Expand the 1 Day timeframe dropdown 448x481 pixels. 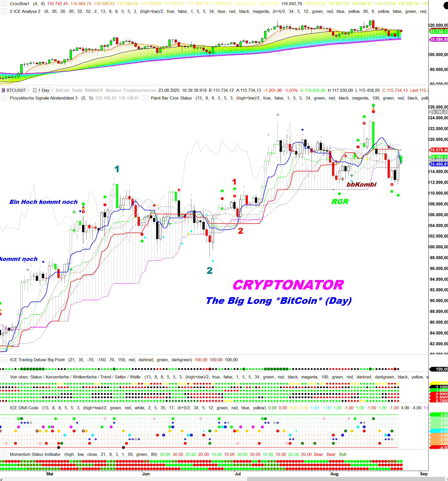point(51,90)
